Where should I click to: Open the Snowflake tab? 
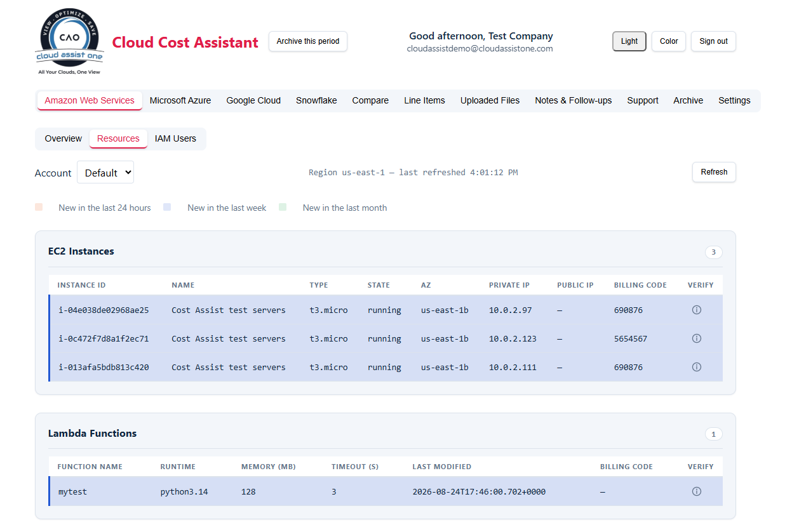(x=316, y=100)
